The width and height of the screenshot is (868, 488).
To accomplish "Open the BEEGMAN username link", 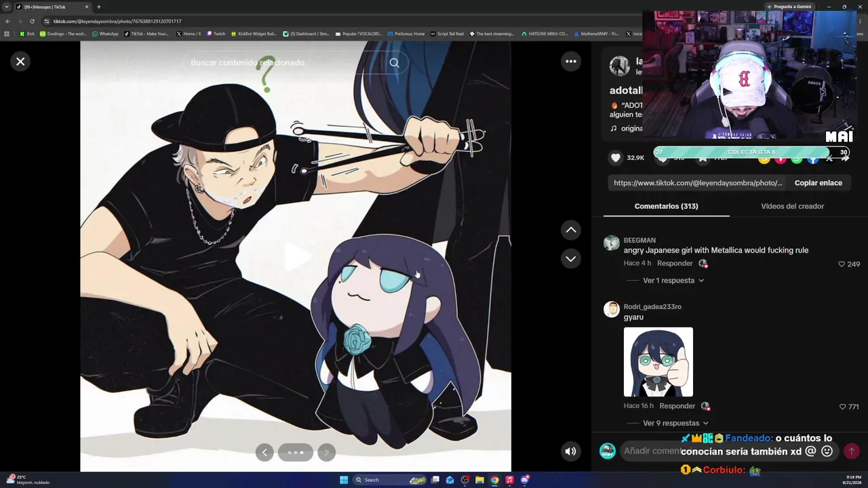I will coord(639,241).
